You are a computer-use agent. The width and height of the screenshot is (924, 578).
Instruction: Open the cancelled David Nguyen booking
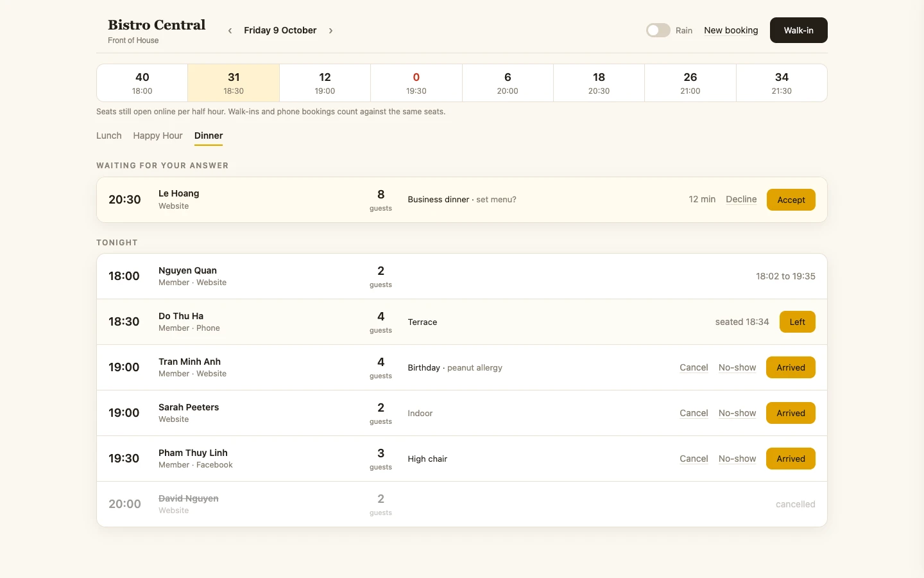point(462,504)
